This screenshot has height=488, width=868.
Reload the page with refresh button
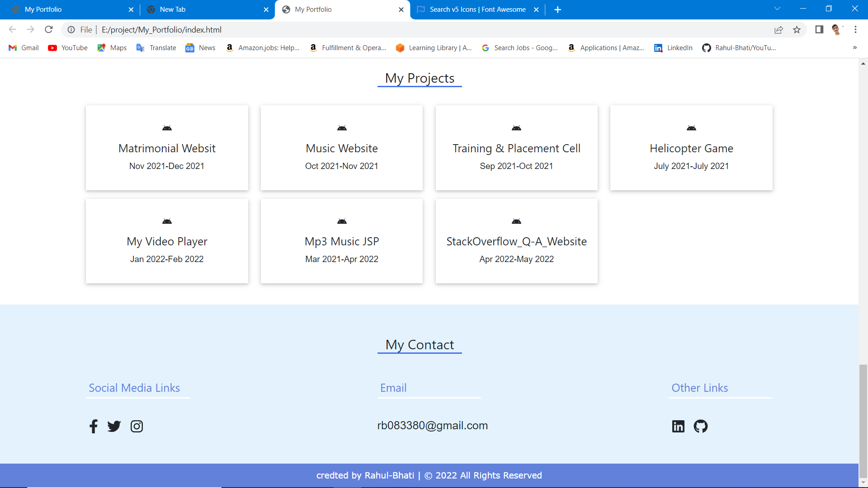(x=49, y=30)
